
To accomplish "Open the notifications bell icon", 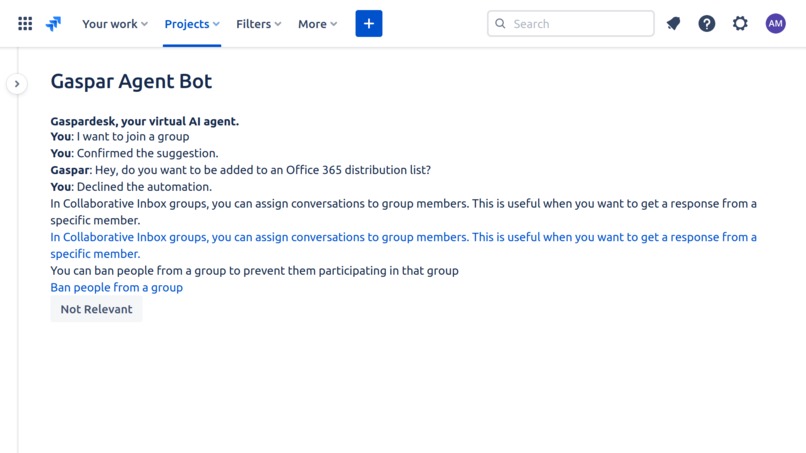I will (x=673, y=24).
